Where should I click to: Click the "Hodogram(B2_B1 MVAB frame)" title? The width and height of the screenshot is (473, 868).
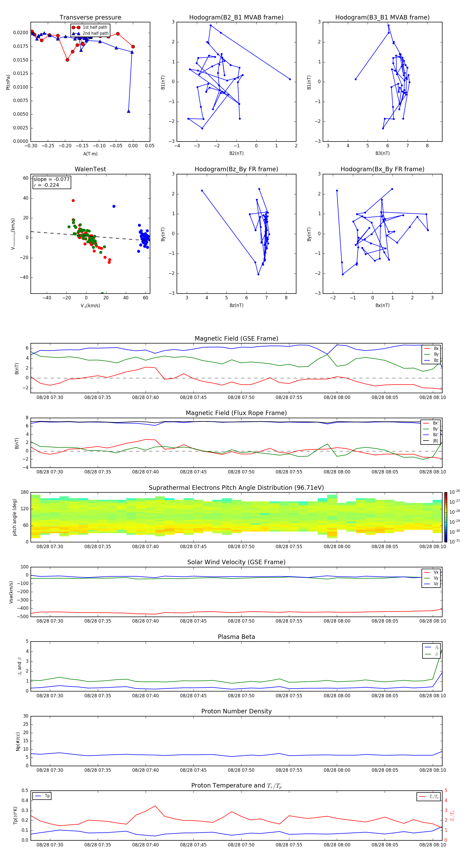pos(236,18)
